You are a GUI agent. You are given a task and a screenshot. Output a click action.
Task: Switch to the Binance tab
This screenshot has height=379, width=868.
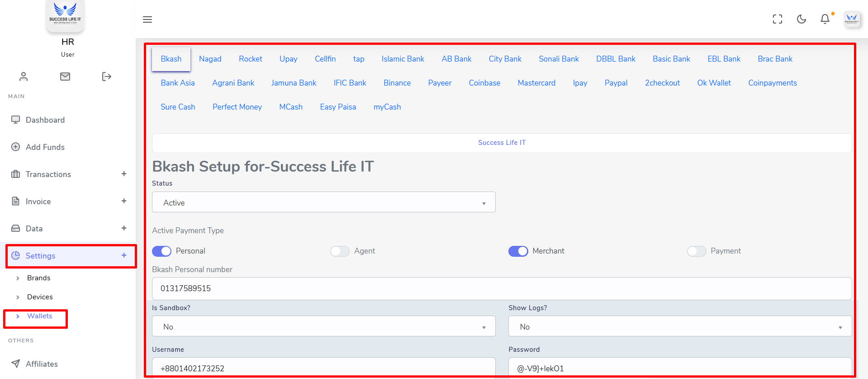click(x=397, y=83)
